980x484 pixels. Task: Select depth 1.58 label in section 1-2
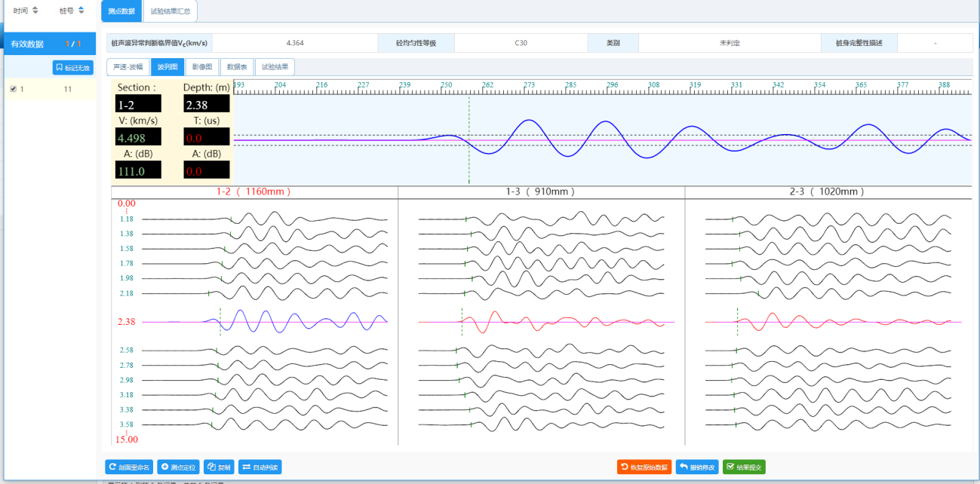tap(126, 249)
